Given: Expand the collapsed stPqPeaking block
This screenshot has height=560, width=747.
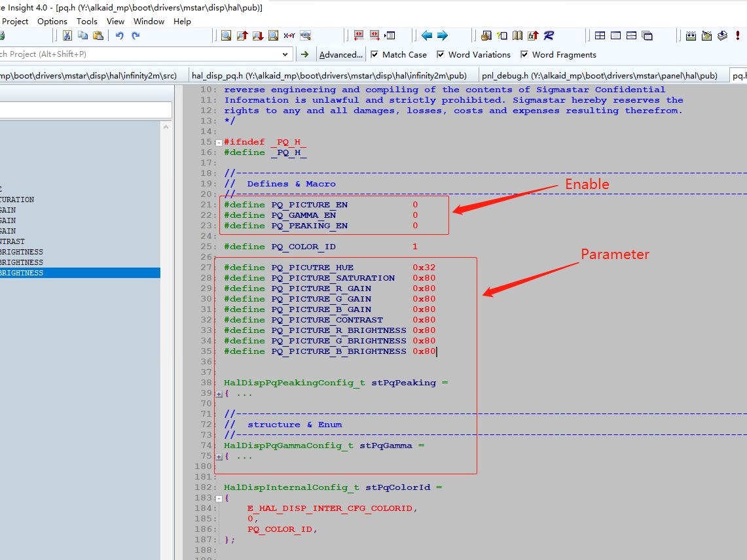Looking at the screenshot, I should coord(219,394).
